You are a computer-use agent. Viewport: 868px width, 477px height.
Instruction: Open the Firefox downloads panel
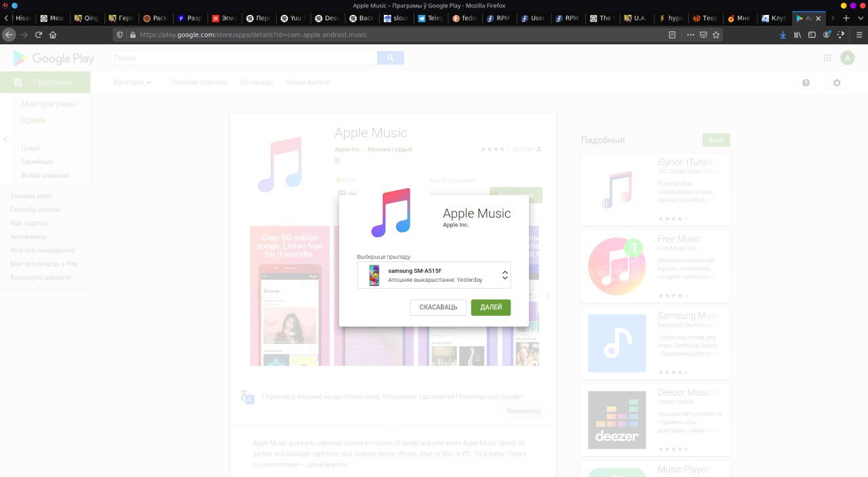(x=783, y=35)
